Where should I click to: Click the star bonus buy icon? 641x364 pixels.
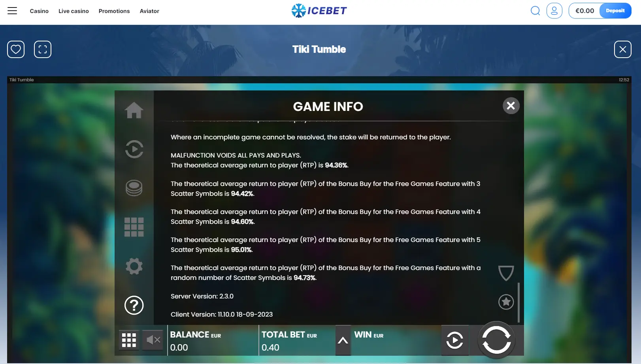(506, 302)
